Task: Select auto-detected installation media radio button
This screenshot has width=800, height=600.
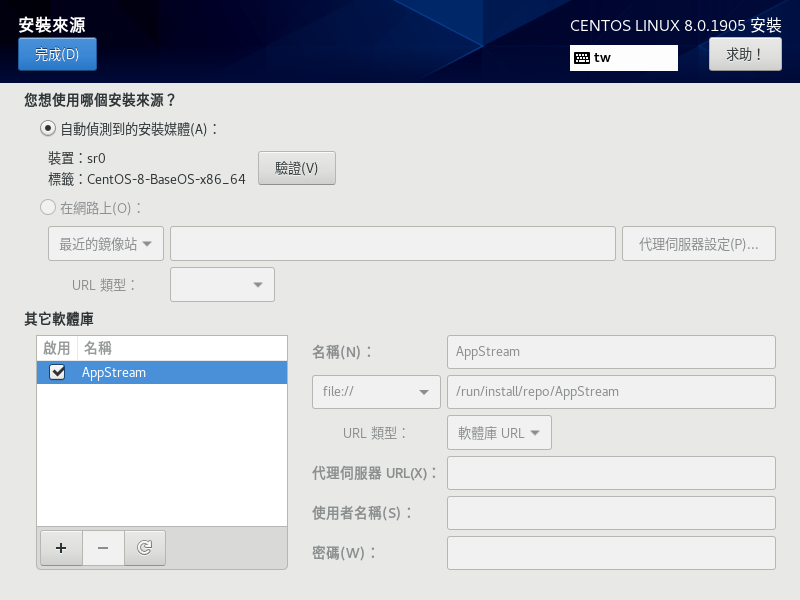Action: (48, 128)
